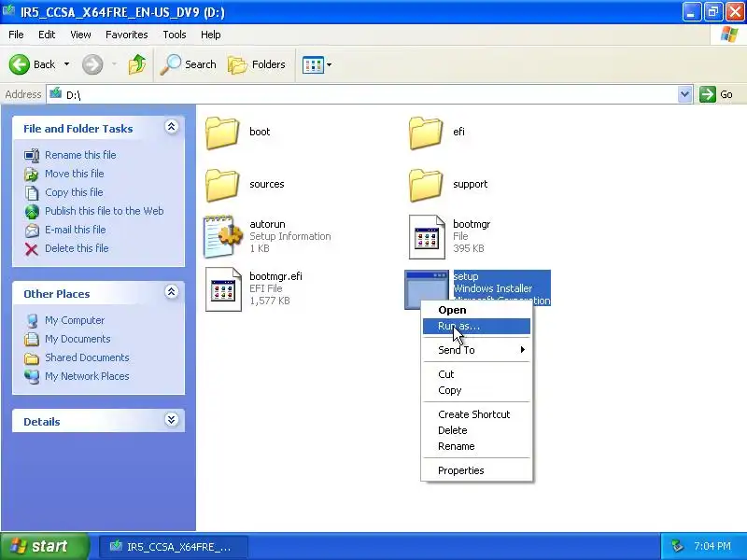Click Copy this file link

tap(74, 192)
